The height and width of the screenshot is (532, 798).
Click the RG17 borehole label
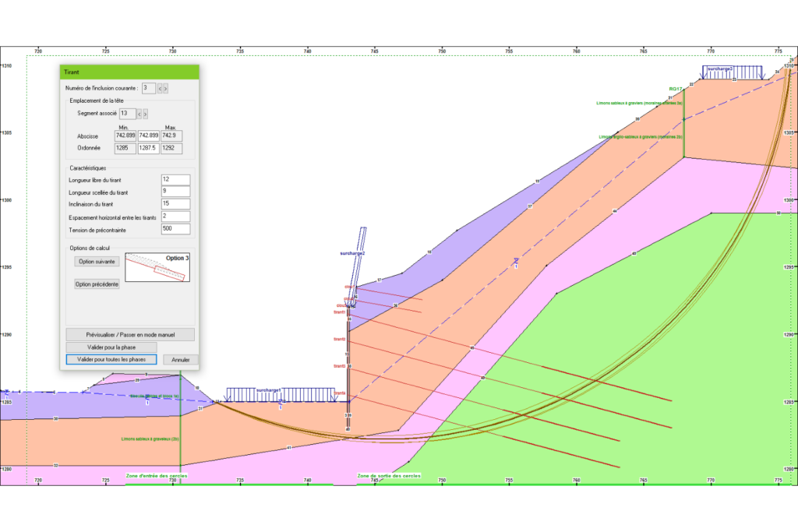click(x=676, y=89)
